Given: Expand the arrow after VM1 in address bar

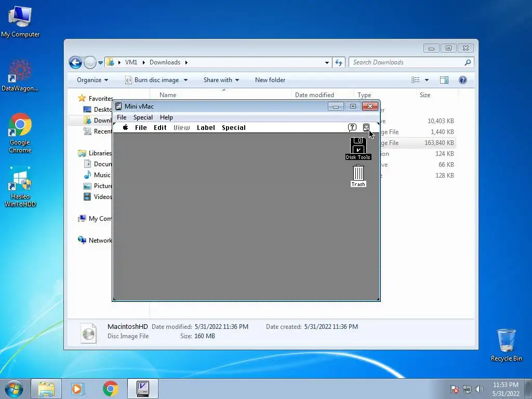Looking at the screenshot, I should click(x=143, y=62).
